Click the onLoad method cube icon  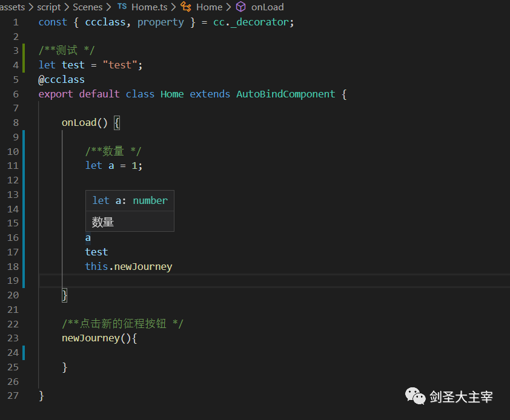pyautogui.click(x=240, y=7)
